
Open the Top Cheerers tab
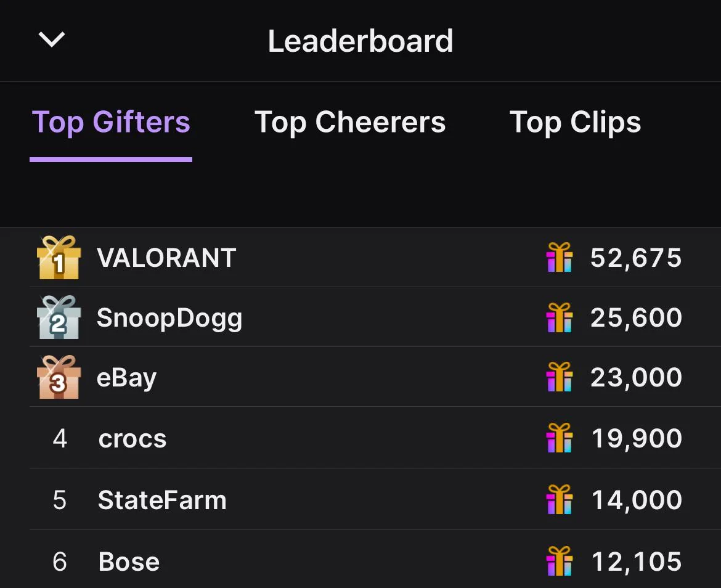(349, 122)
